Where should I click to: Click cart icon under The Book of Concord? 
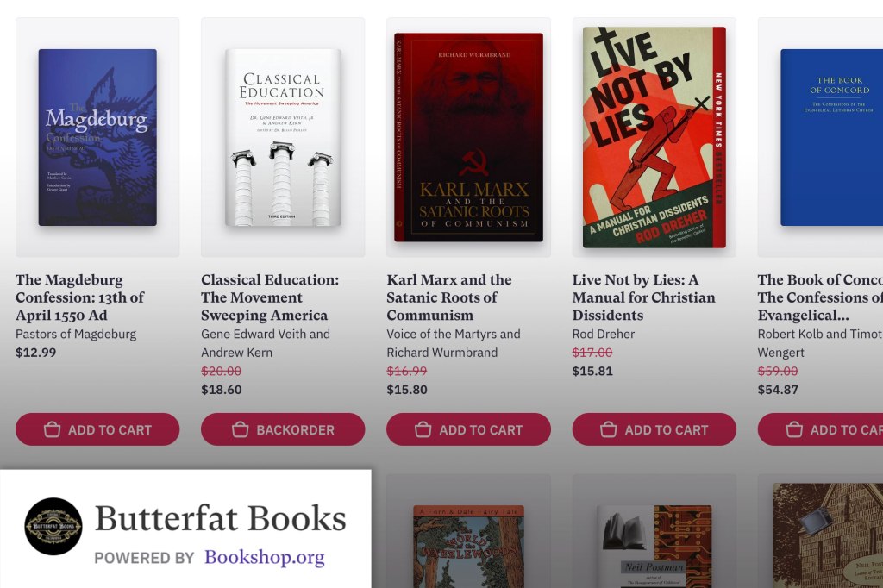[x=794, y=429]
